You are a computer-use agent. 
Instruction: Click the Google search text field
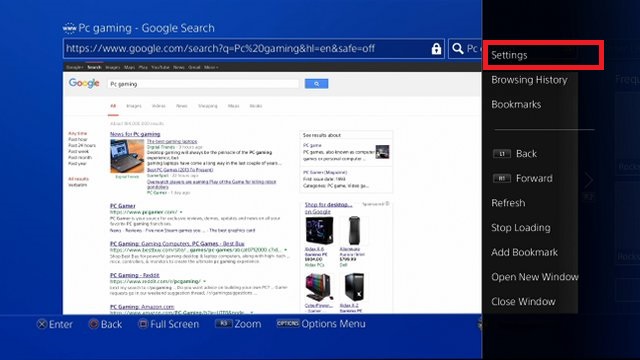coord(203,84)
